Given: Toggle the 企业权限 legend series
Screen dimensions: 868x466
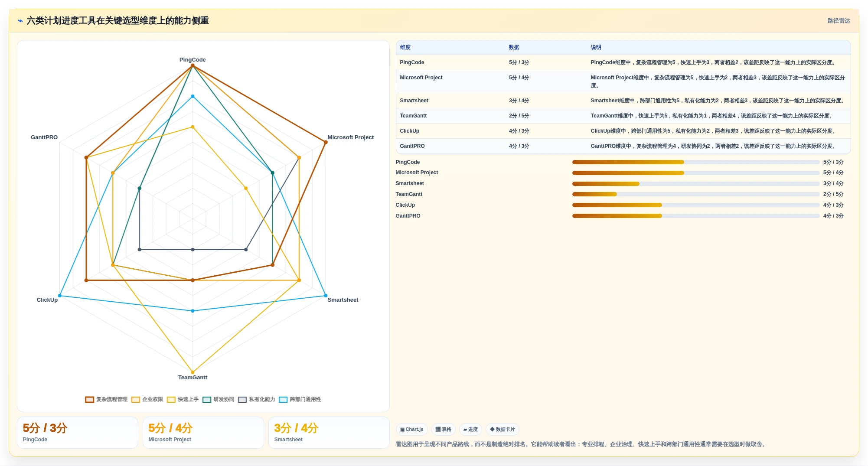Looking at the screenshot, I should click(147, 399).
